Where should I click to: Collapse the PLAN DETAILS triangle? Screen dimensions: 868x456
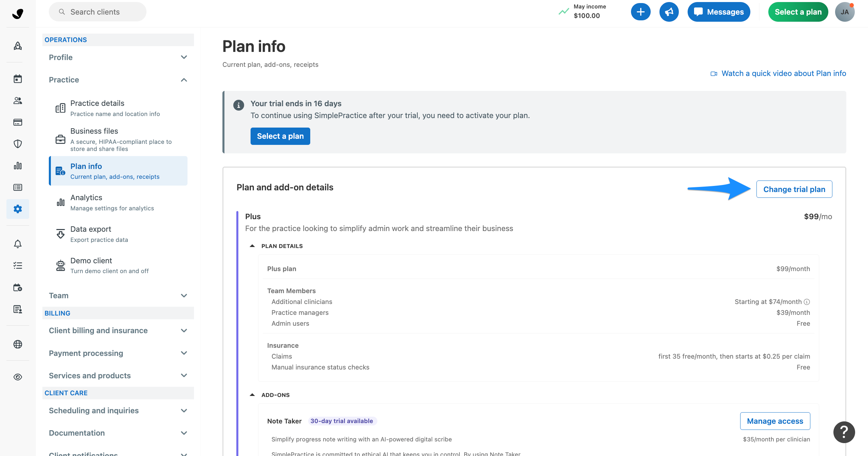pyautogui.click(x=252, y=246)
